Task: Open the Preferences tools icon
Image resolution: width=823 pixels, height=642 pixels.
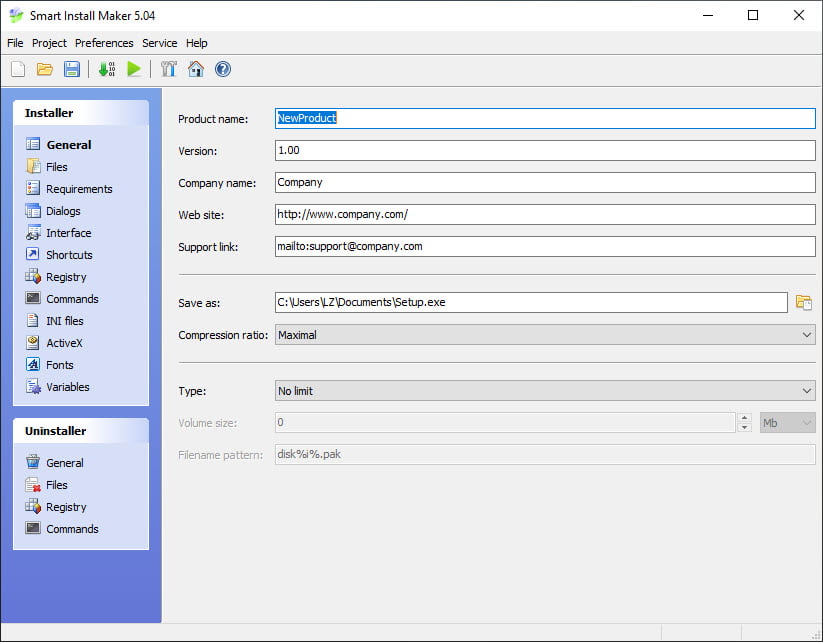Action: (168, 69)
